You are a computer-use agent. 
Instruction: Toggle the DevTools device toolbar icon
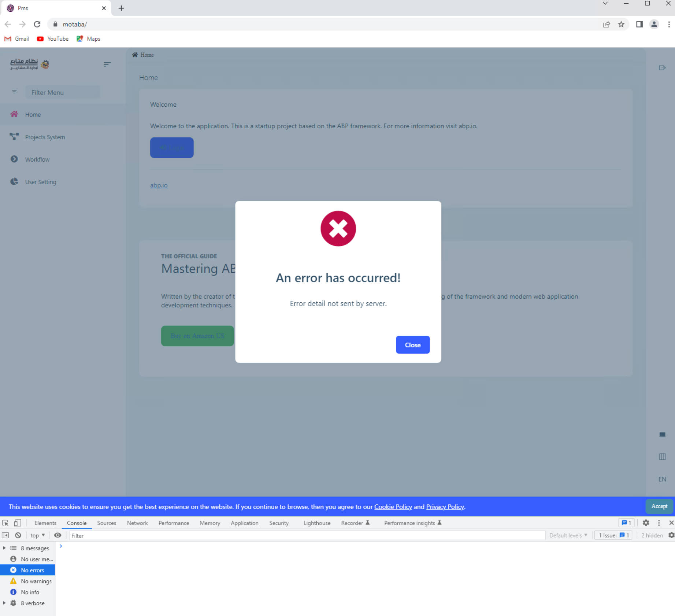pos(18,523)
